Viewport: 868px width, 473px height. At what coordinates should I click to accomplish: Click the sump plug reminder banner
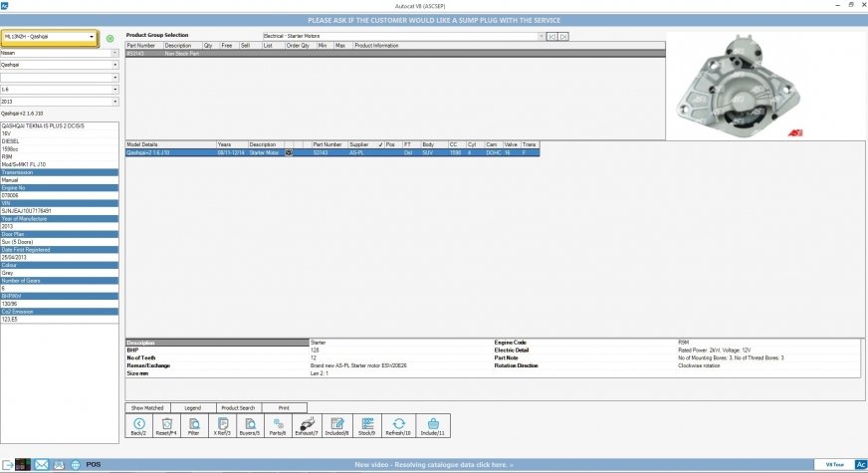pos(434,20)
